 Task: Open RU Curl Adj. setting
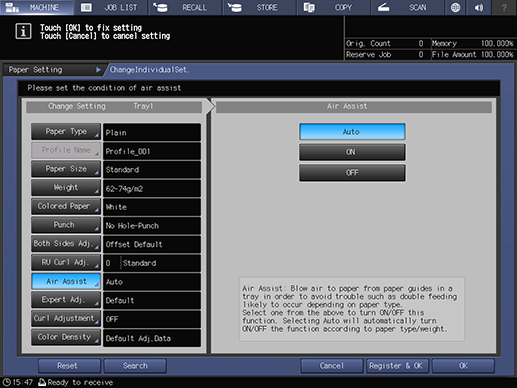[x=66, y=262]
